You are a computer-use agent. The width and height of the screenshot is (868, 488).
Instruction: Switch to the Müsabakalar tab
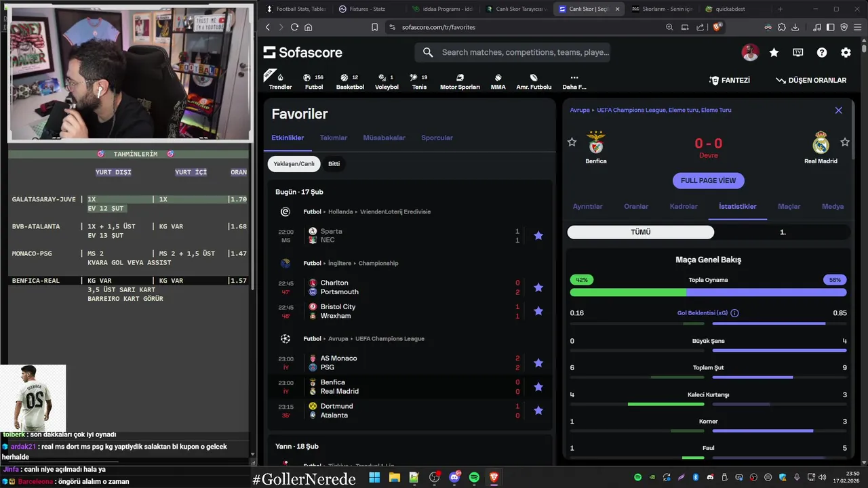[384, 138]
